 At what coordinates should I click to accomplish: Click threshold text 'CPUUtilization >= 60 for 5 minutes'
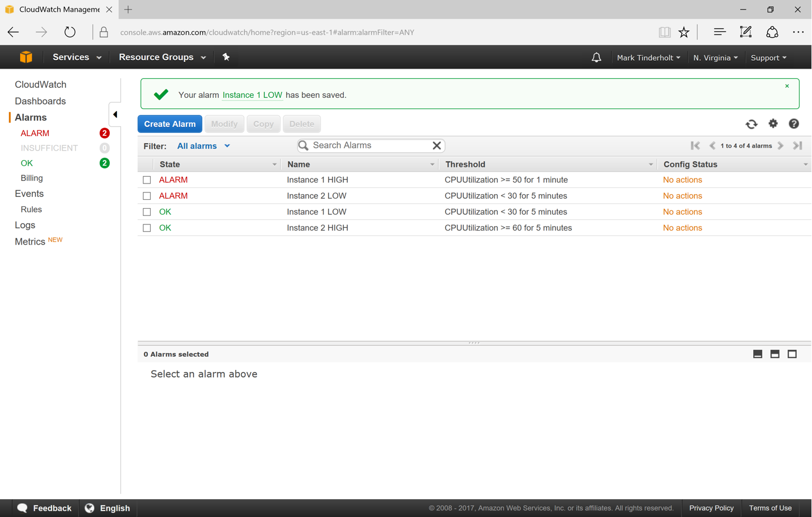tap(508, 228)
